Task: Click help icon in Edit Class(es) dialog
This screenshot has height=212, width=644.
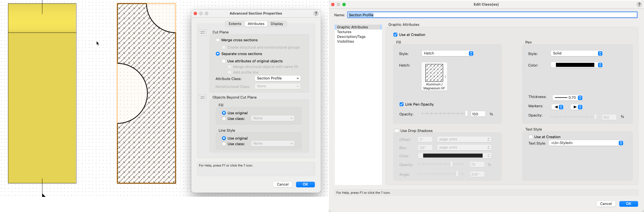Action: tap(639, 4)
